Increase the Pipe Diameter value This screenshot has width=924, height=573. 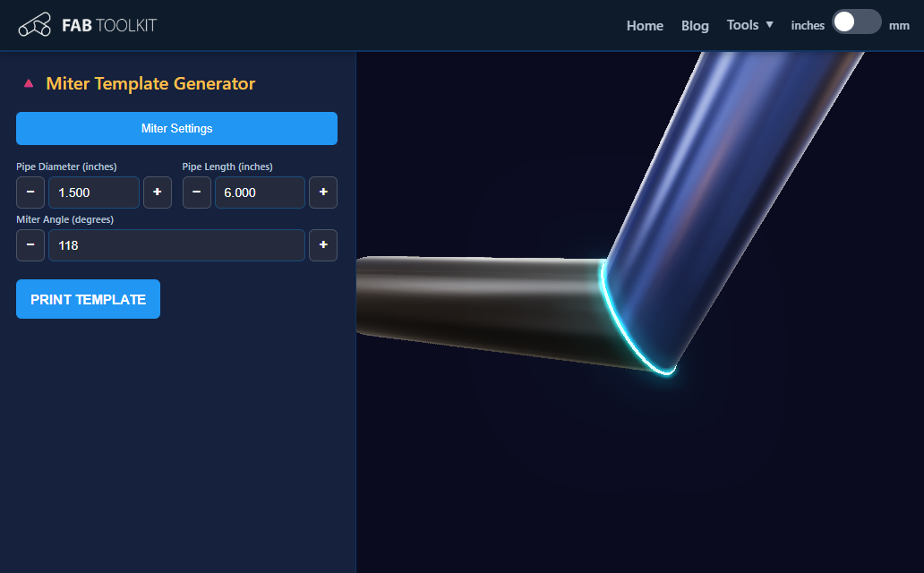158,192
